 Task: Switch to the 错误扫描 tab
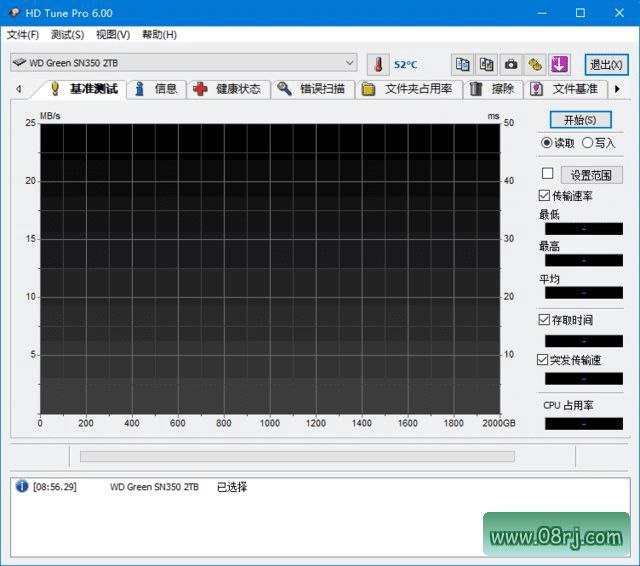pyautogui.click(x=312, y=89)
